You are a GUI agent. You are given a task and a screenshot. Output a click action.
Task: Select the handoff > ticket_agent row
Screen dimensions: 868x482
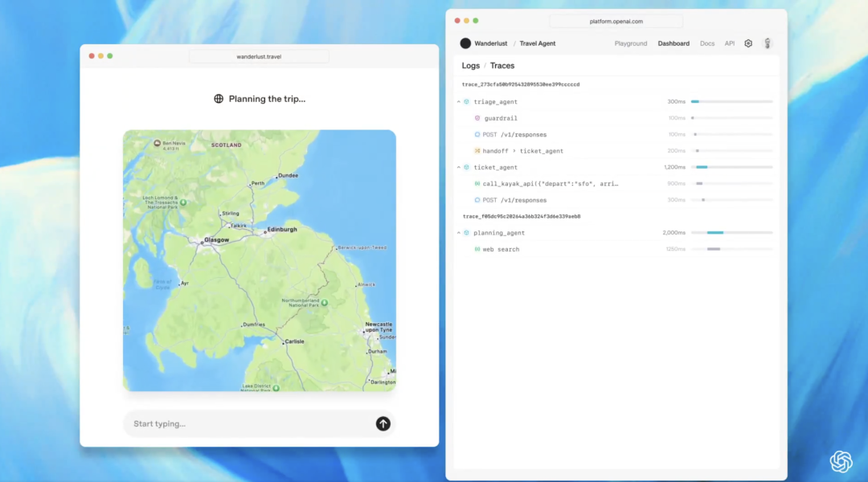coord(616,150)
